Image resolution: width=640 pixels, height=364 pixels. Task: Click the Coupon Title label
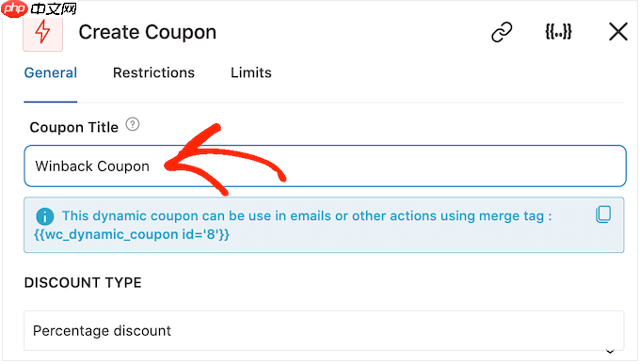point(73,127)
